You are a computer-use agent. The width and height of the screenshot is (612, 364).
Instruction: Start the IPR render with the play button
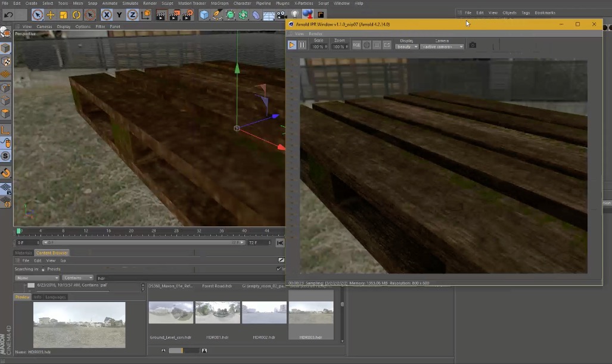click(291, 44)
